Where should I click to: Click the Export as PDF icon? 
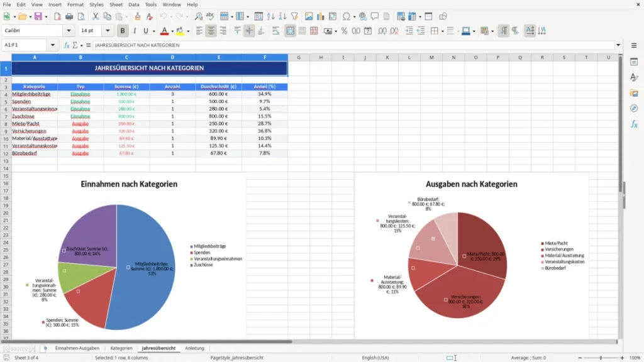[57, 16]
